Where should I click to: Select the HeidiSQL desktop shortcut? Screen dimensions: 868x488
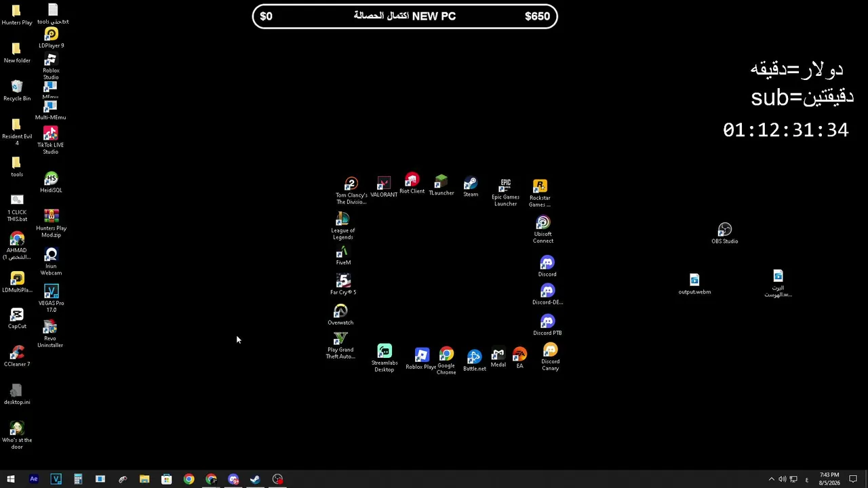pyautogui.click(x=51, y=183)
